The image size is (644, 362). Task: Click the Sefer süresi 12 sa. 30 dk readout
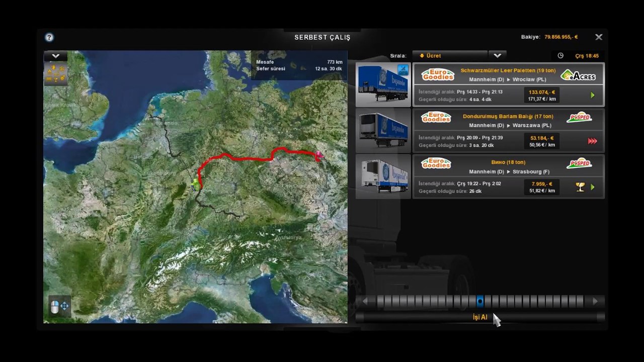point(299,69)
